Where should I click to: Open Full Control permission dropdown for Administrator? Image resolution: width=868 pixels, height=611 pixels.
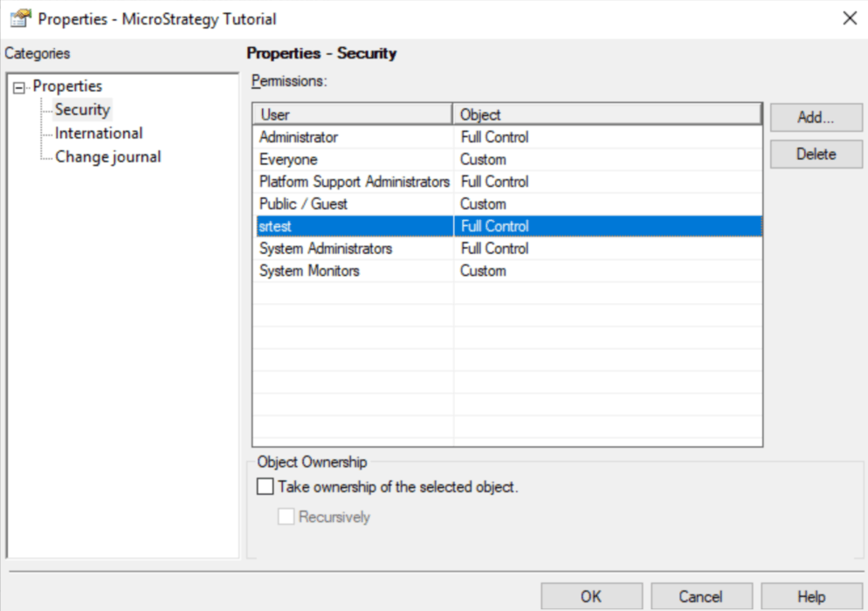point(608,137)
